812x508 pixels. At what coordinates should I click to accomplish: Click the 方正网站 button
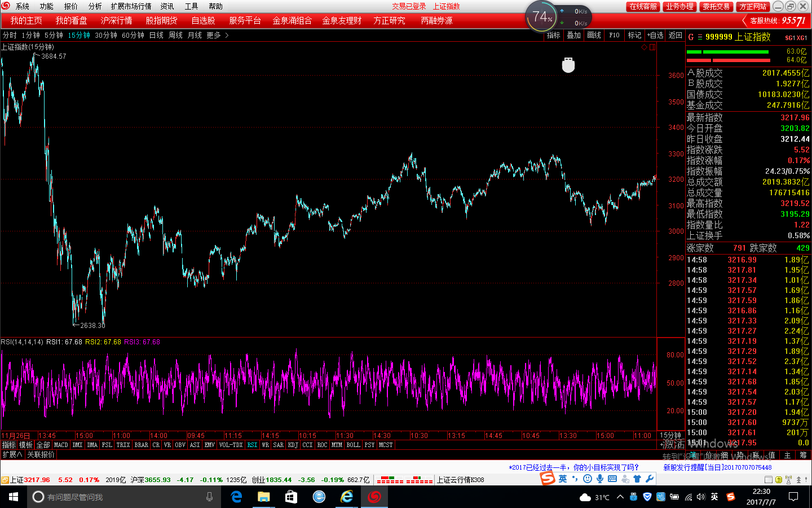point(753,6)
